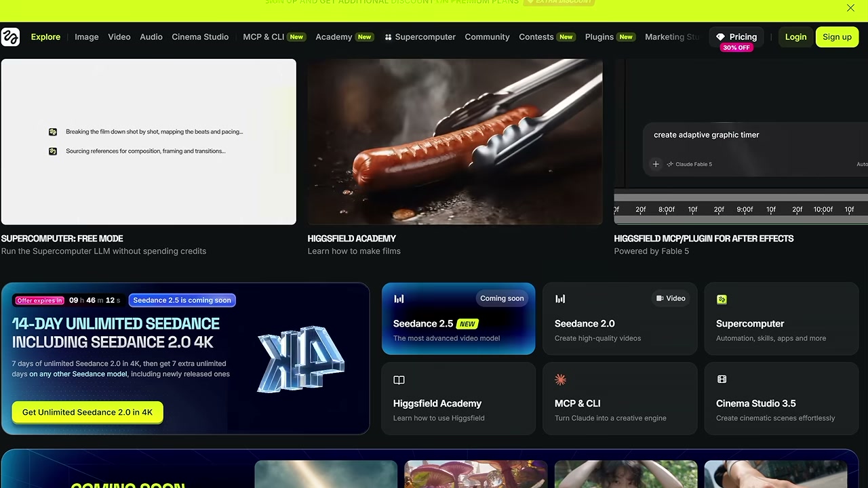Click the 10:00f timeline marker
868x488 pixels.
823,209
